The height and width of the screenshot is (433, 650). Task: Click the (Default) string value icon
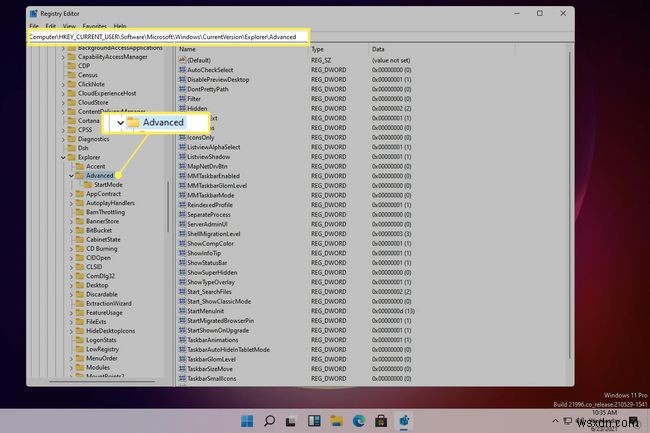coord(182,60)
